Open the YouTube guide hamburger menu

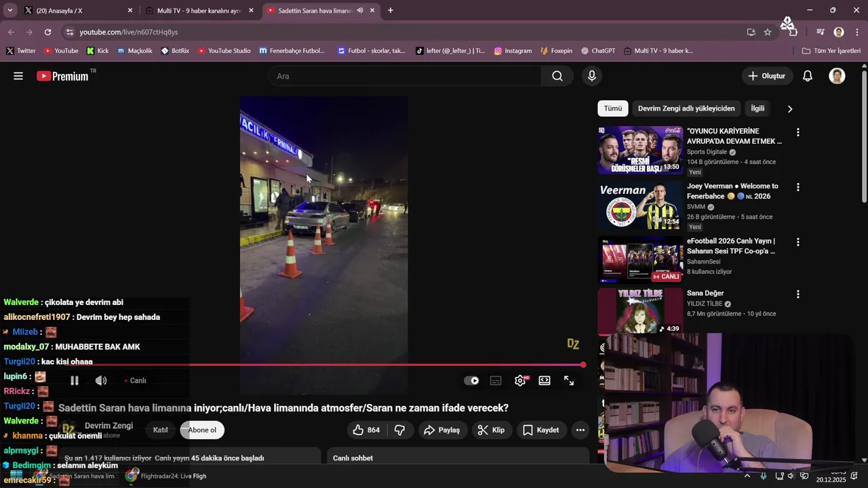[x=18, y=76]
